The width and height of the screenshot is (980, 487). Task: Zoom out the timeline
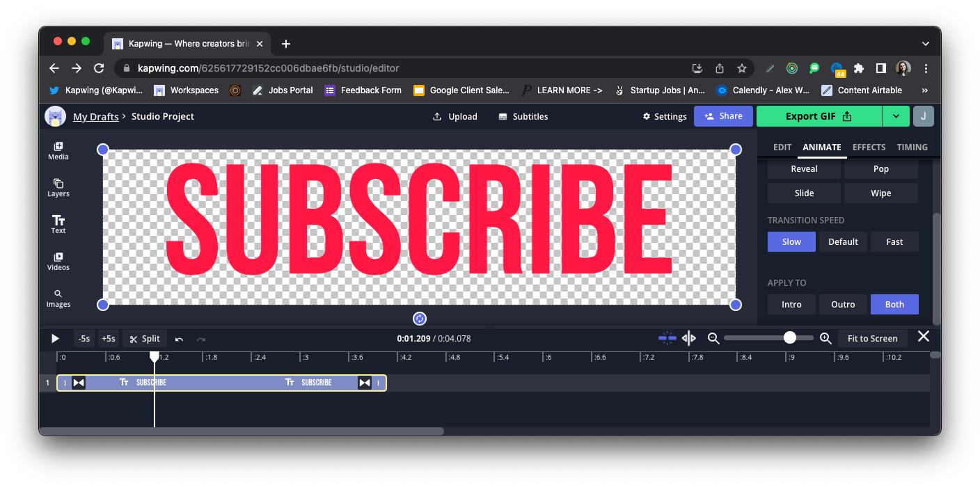coord(713,338)
